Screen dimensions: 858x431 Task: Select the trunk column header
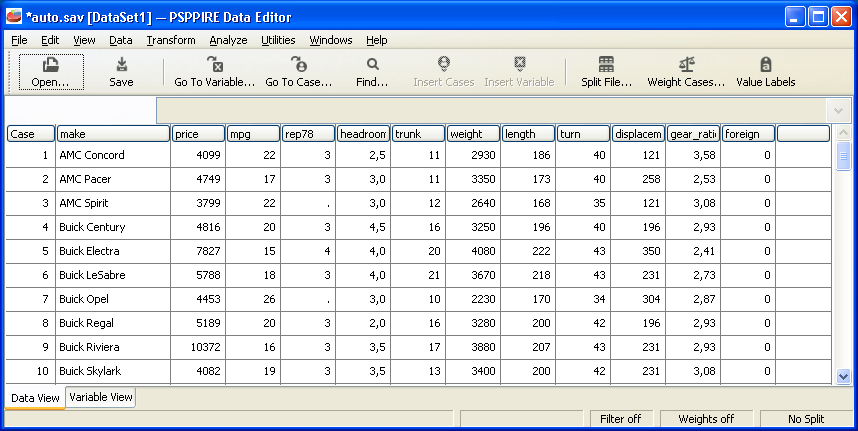419,134
